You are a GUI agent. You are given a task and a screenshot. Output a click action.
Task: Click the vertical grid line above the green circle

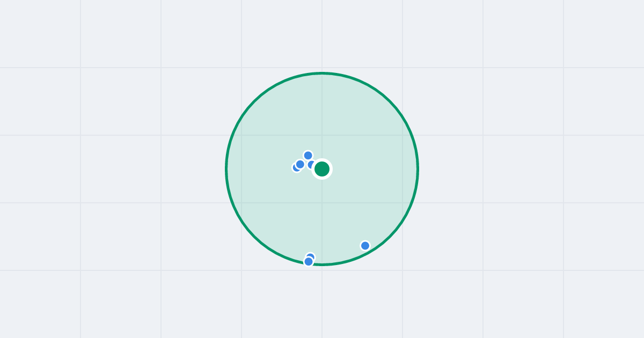click(x=322, y=35)
